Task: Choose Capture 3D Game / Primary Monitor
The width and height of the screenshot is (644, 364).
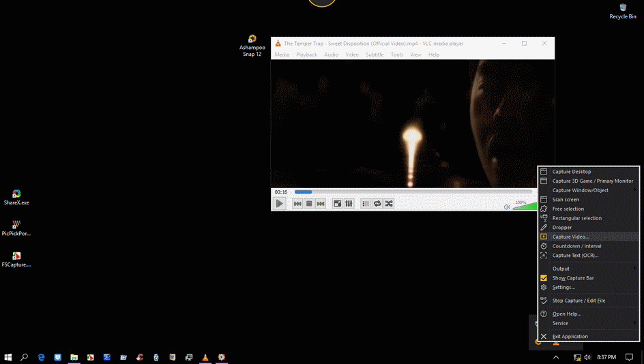Action: 588,181
